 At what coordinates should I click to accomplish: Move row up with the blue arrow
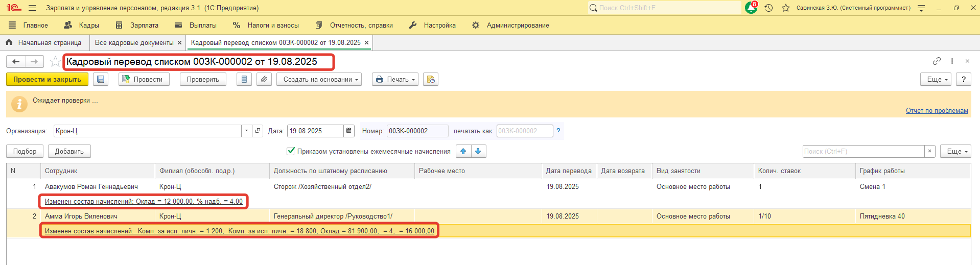click(x=463, y=151)
